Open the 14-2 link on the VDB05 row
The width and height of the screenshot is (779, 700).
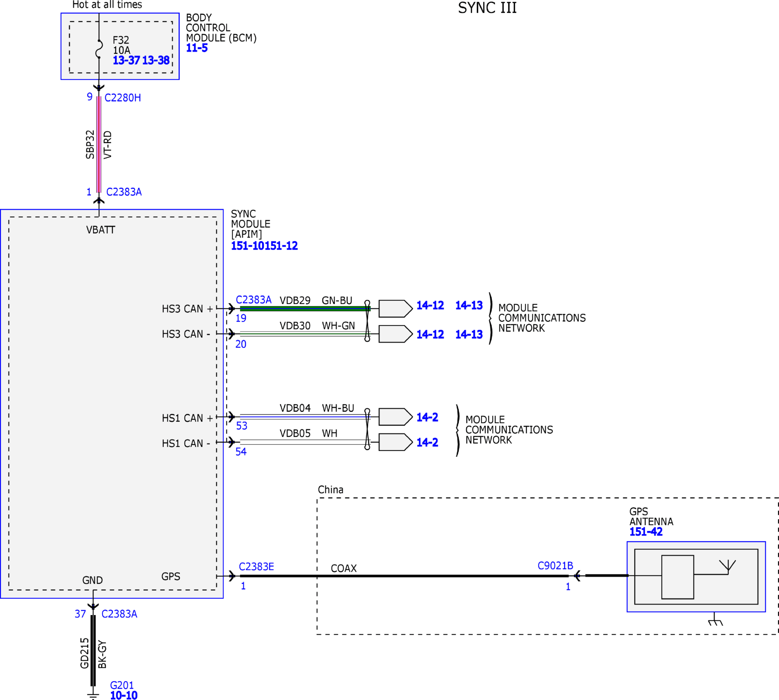pyautogui.click(x=427, y=442)
